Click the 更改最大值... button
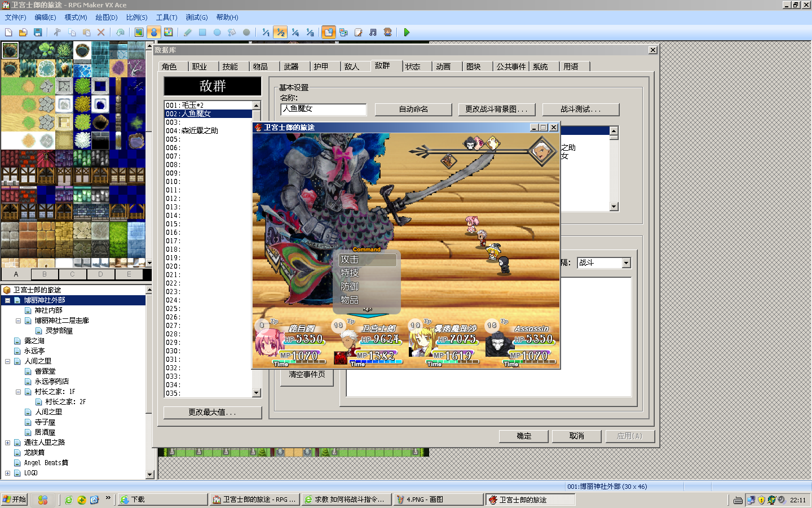The height and width of the screenshot is (508, 812). (x=213, y=413)
